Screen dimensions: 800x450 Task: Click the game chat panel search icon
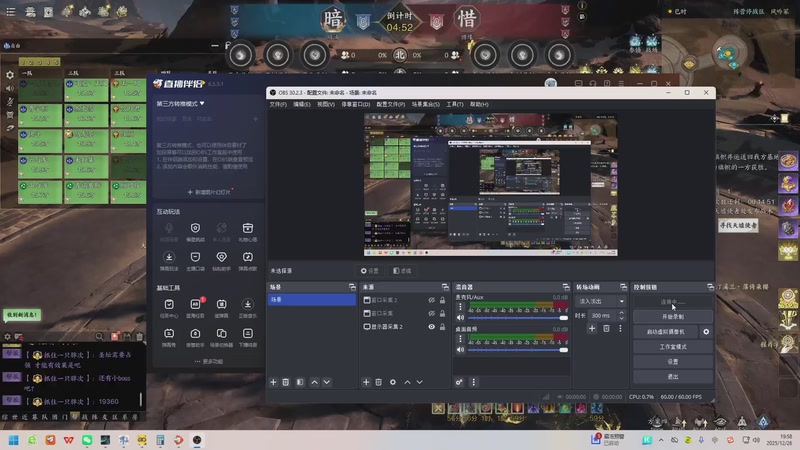99,336
